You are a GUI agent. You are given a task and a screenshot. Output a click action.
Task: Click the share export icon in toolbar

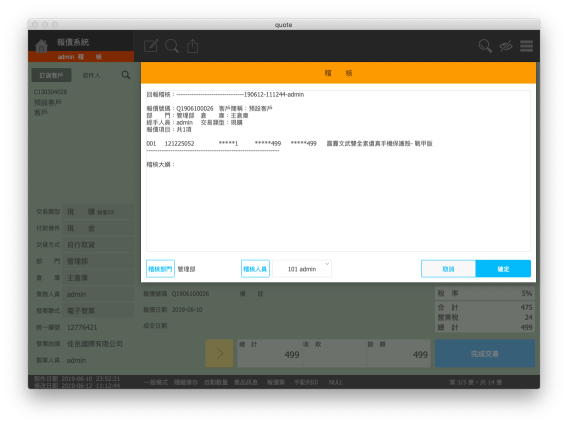(x=192, y=46)
